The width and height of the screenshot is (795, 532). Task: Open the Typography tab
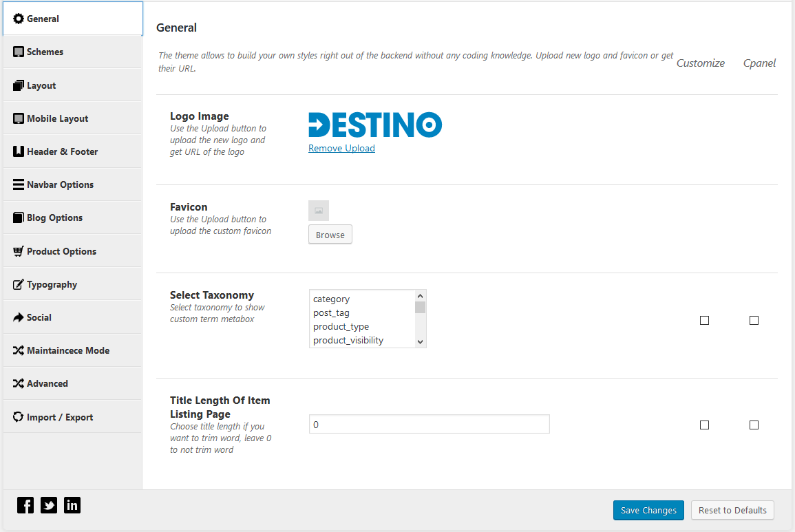click(72, 284)
